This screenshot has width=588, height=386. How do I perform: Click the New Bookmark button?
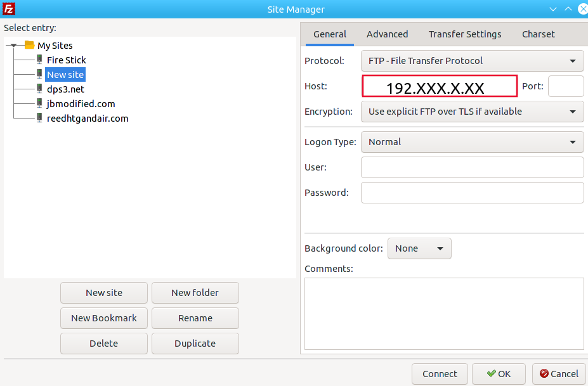pos(104,318)
